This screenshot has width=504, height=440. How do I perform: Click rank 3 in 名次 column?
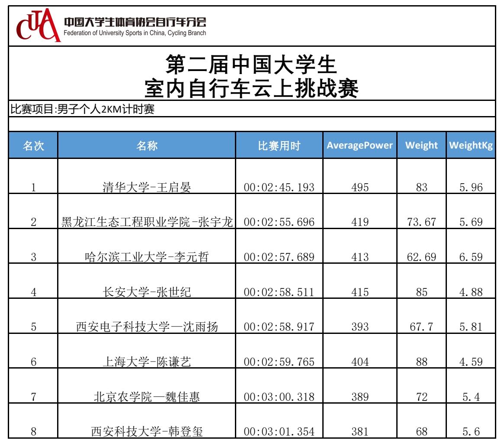[33, 257]
